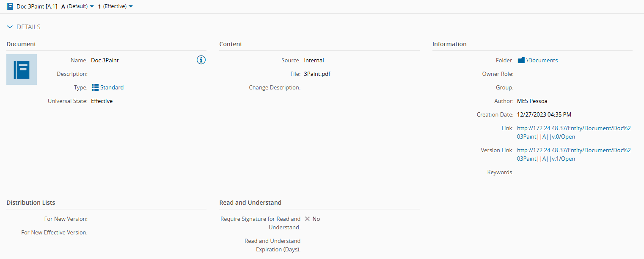Click the Keywords field
The height and width of the screenshot is (259, 644).
point(542,172)
